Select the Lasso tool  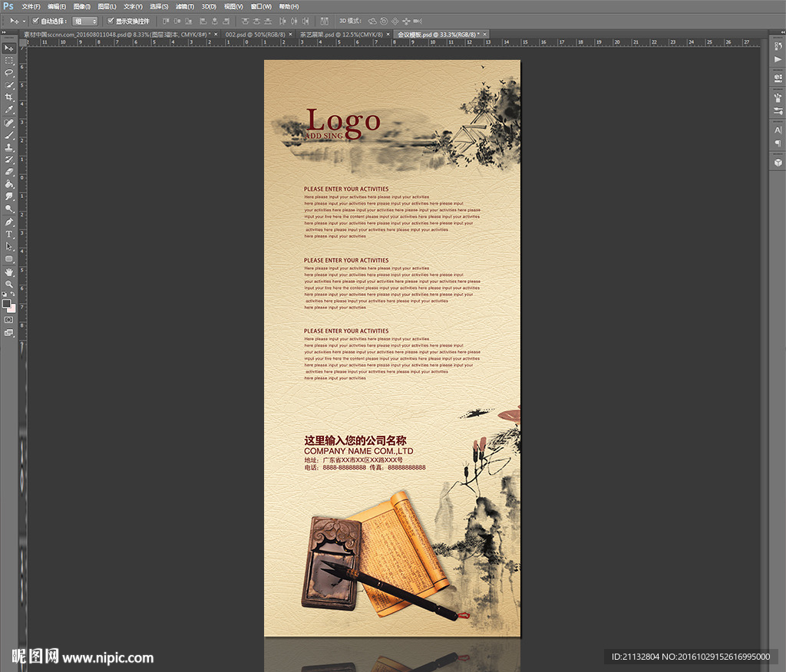[9, 72]
